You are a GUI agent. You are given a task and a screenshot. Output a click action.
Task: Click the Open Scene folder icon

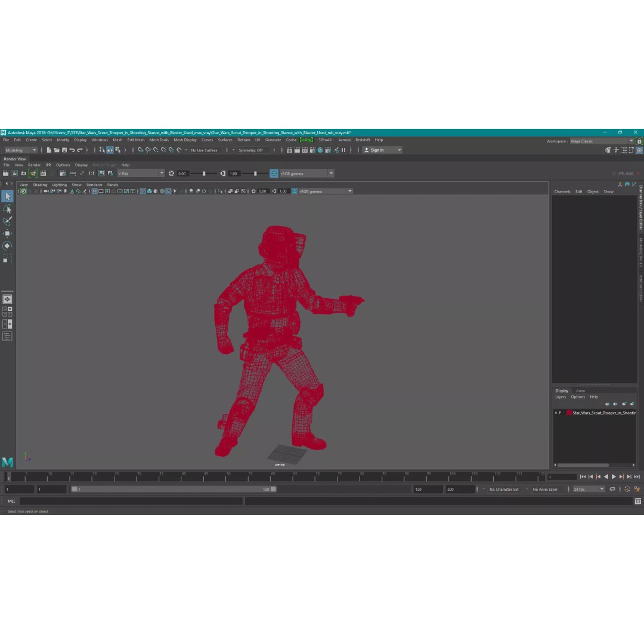point(57,150)
